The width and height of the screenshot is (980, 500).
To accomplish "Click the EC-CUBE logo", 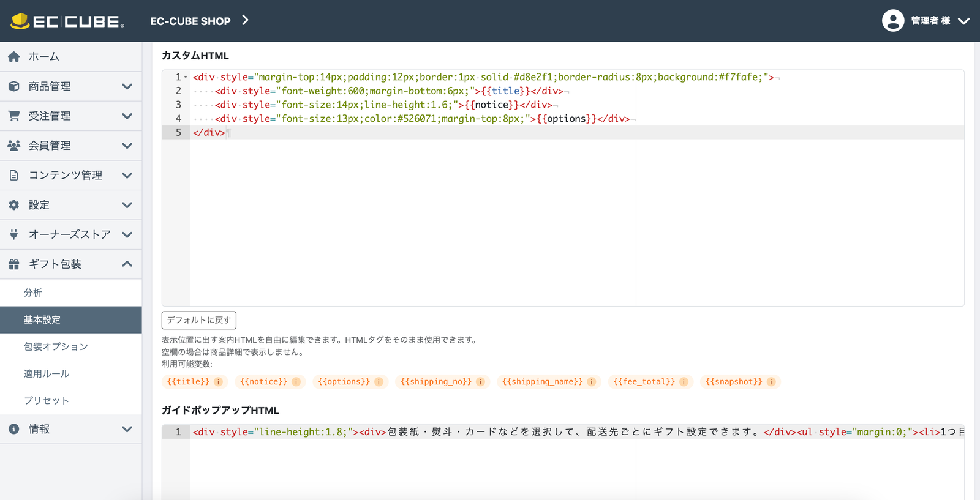I will click(x=67, y=21).
